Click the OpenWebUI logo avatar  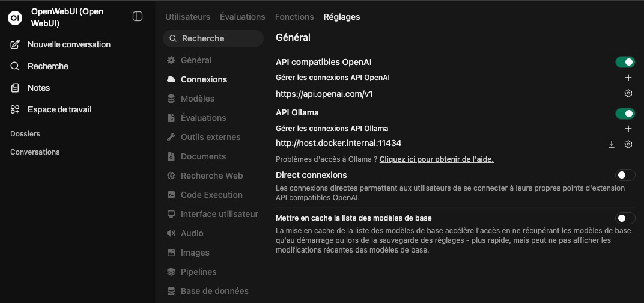(15, 18)
